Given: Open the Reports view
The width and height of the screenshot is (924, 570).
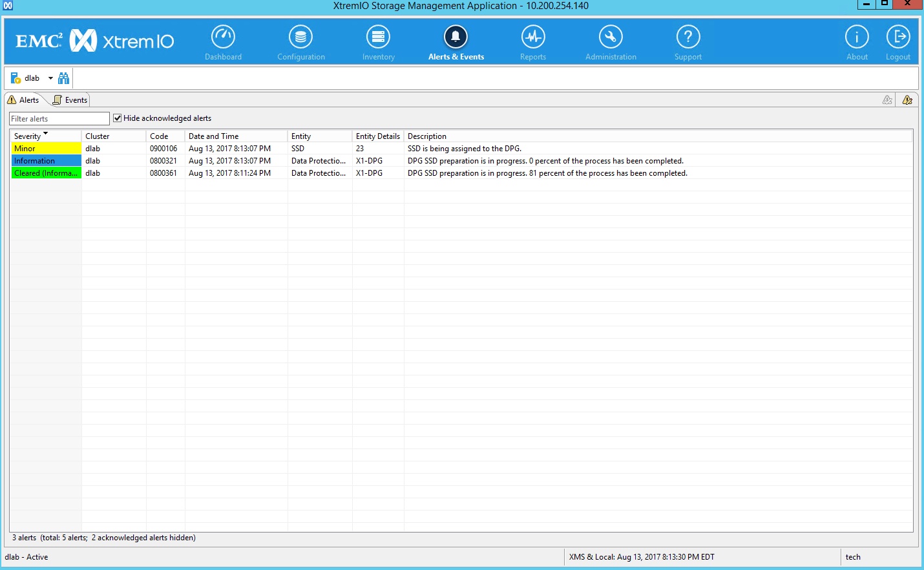Looking at the screenshot, I should pyautogui.click(x=532, y=41).
